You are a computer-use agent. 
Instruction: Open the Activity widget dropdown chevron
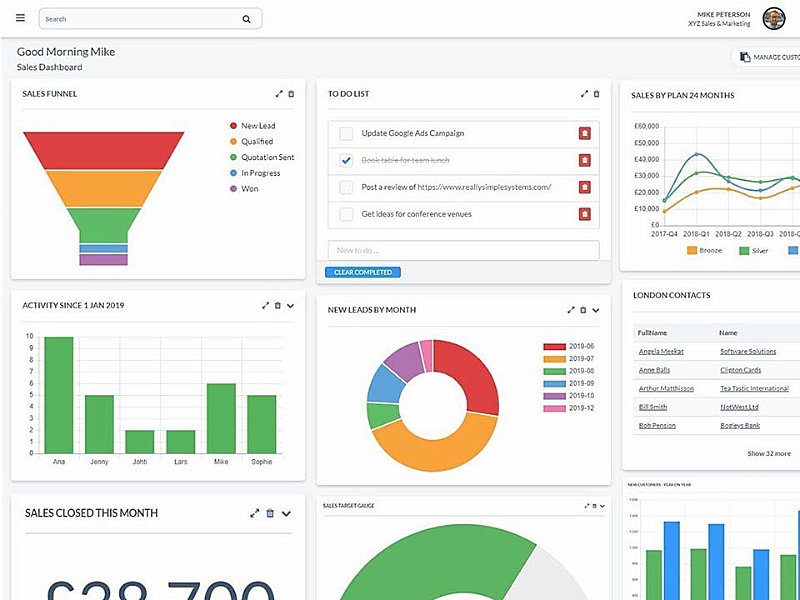(290, 306)
